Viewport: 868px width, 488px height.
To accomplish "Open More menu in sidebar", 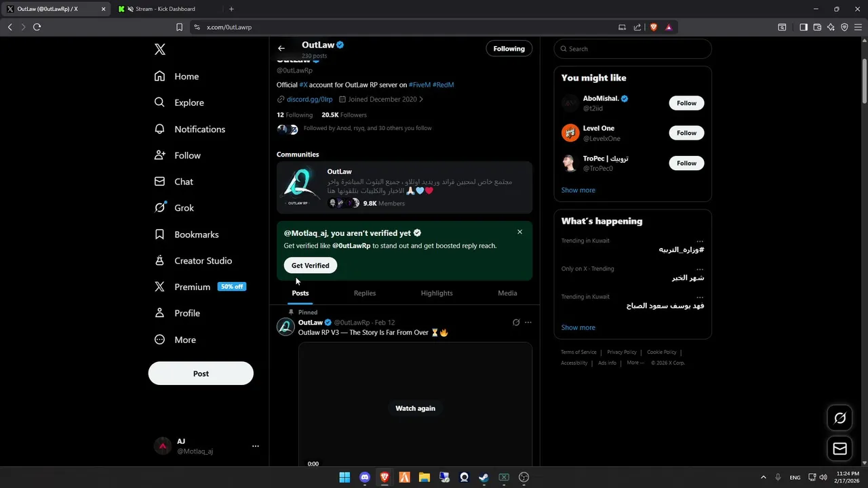I will pyautogui.click(x=175, y=340).
